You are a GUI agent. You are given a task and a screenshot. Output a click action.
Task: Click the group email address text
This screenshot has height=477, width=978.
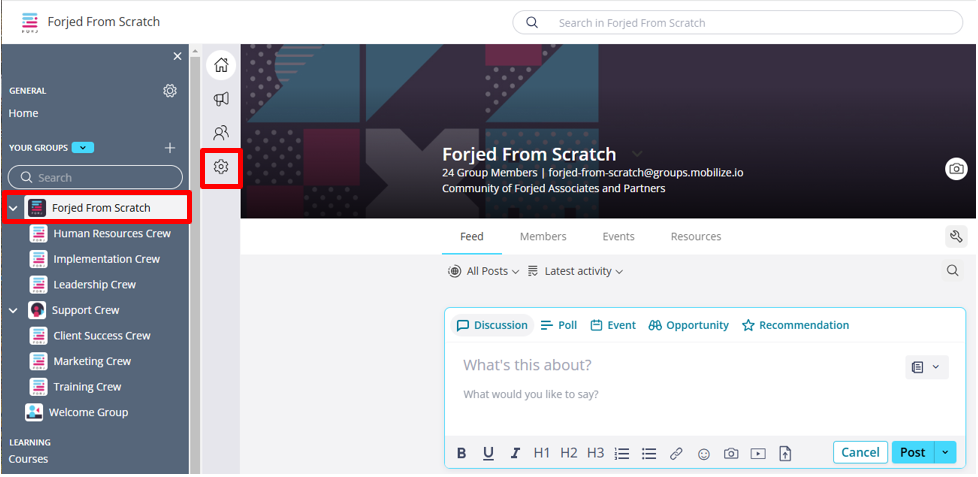(646, 173)
